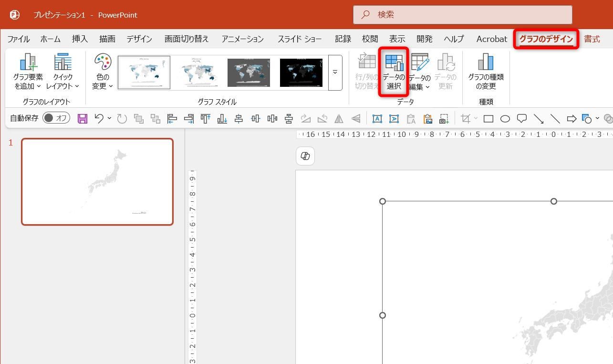Switch to the View (表示) tab
Image resolution: width=613 pixels, height=364 pixels.
click(397, 39)
